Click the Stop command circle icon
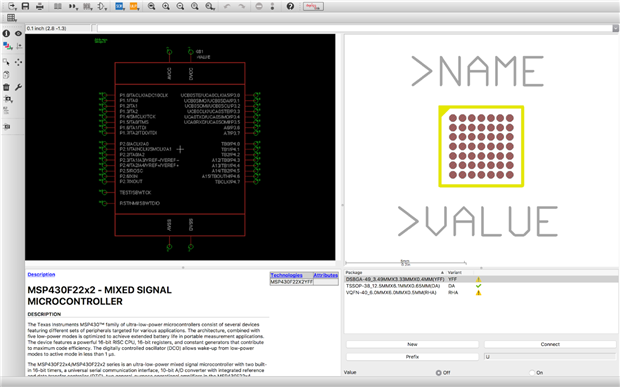620x387 pixels. [x=259, y=6]
